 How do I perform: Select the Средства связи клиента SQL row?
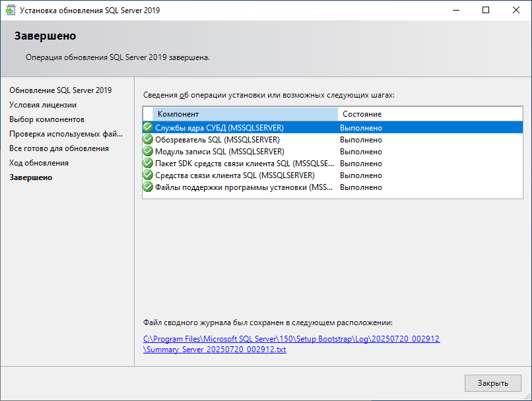point(333,175)
